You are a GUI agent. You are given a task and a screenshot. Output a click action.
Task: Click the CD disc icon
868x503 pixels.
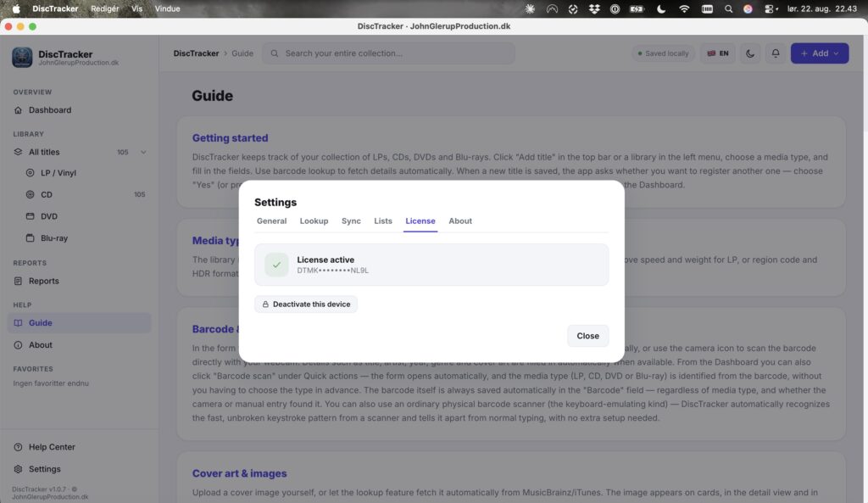coord(30,194)
